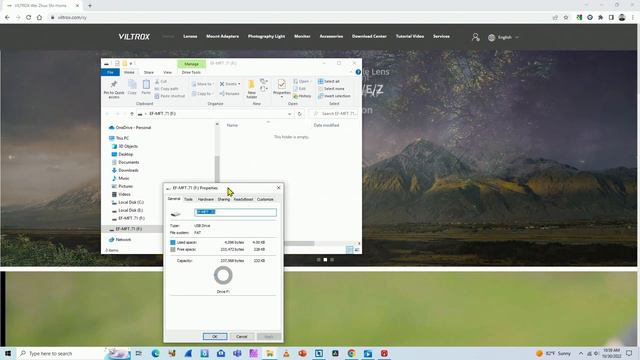The width and height of the screenshot is (640, 360).
Task: Open the Drive Tools ribbon tab
Action: coord(191,72)
